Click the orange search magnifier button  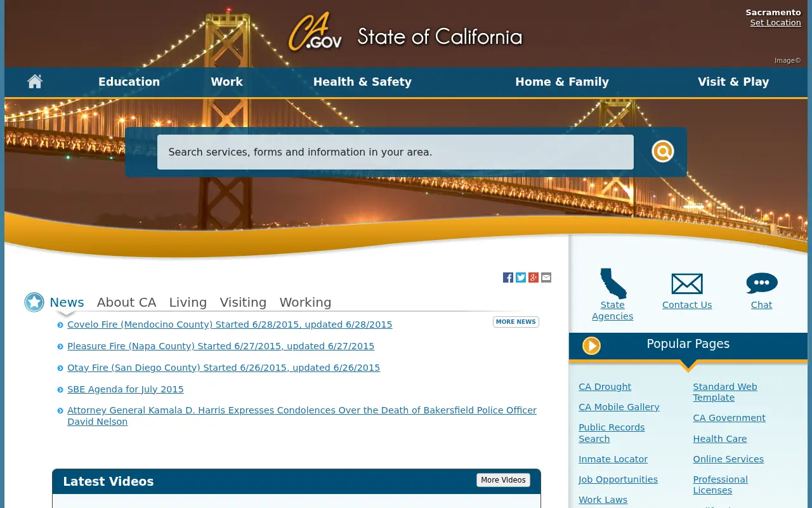pos(662,152)
